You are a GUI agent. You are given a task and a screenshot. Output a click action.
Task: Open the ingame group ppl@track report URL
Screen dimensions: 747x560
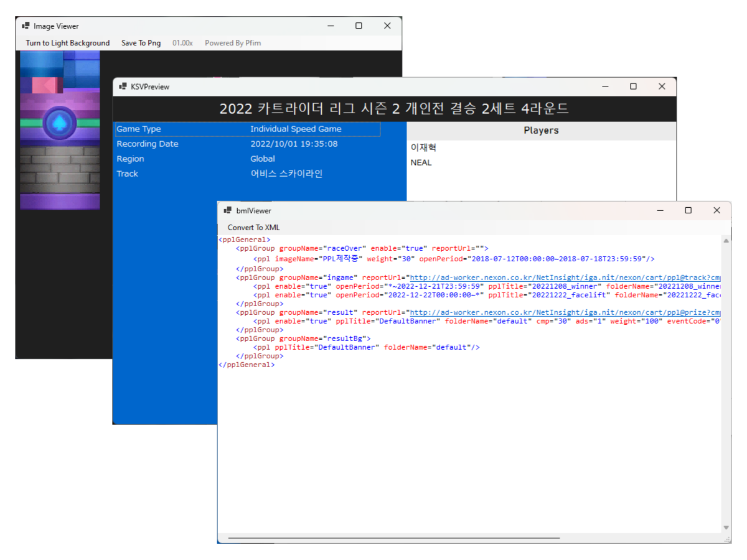tap(565, 278)
